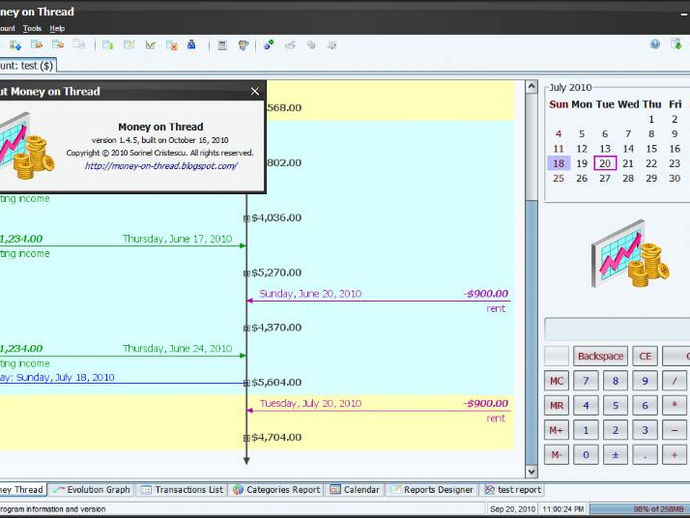Click the calculator M+ button

point(557,430)
